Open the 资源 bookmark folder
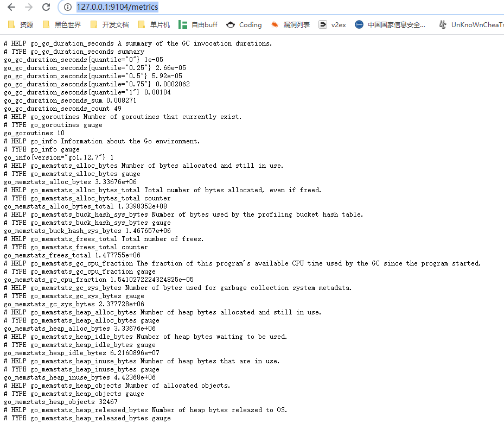Screen dimensions: 504x423 coord(21,24)
